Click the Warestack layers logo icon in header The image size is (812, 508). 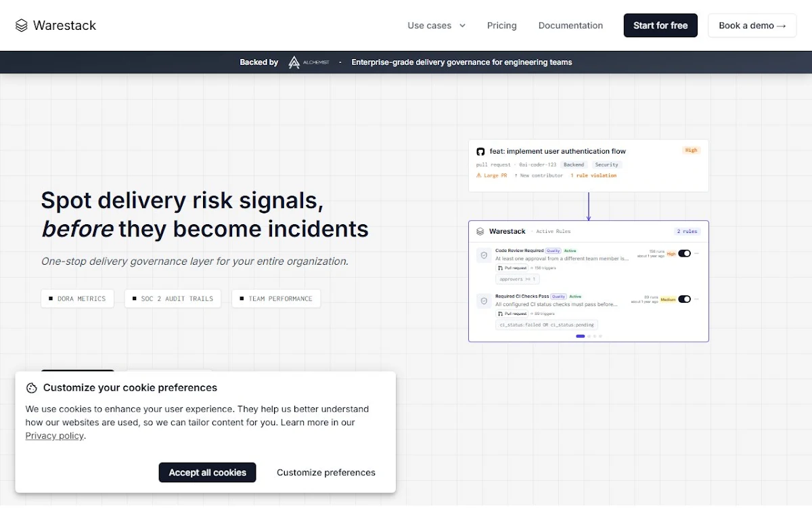click(22, 26)
